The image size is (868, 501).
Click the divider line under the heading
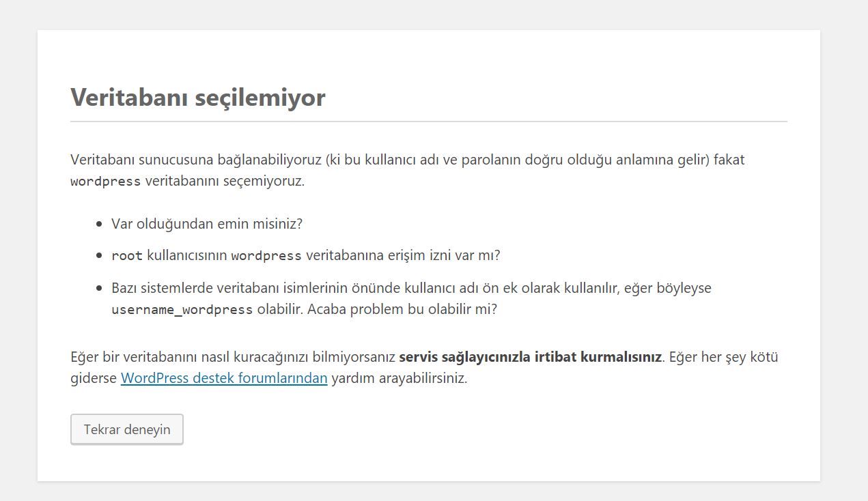(429, 121)
